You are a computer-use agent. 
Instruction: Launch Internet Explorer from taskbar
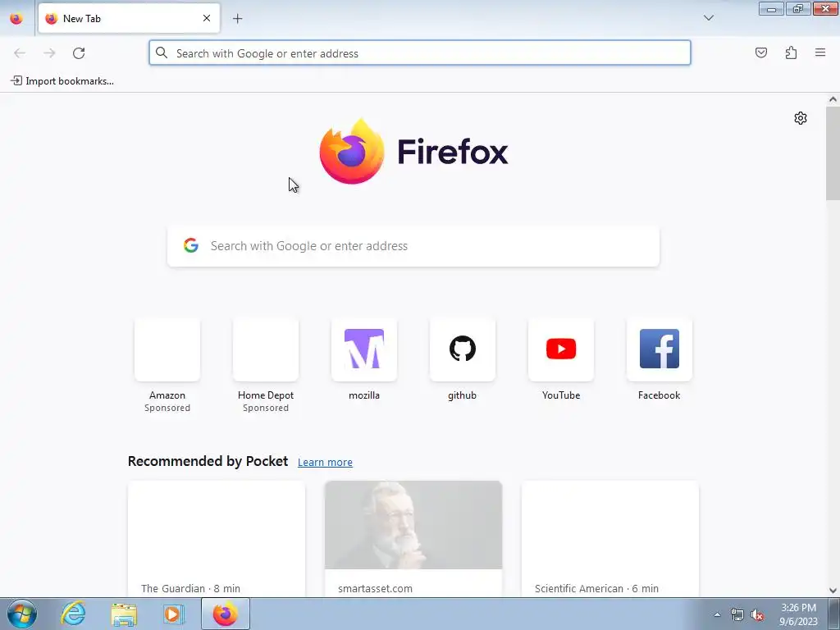(x=73, y=614)
